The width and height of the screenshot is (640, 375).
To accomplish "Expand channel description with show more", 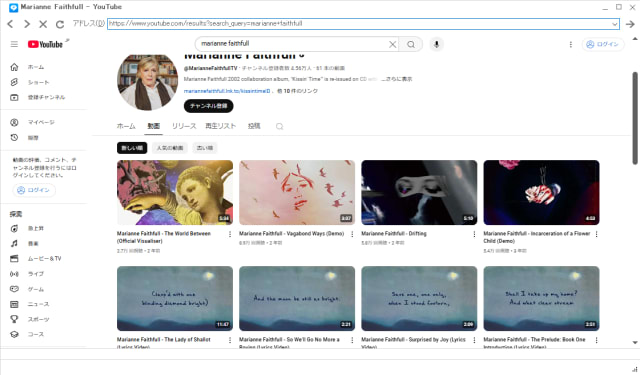I will pos(397,79).
